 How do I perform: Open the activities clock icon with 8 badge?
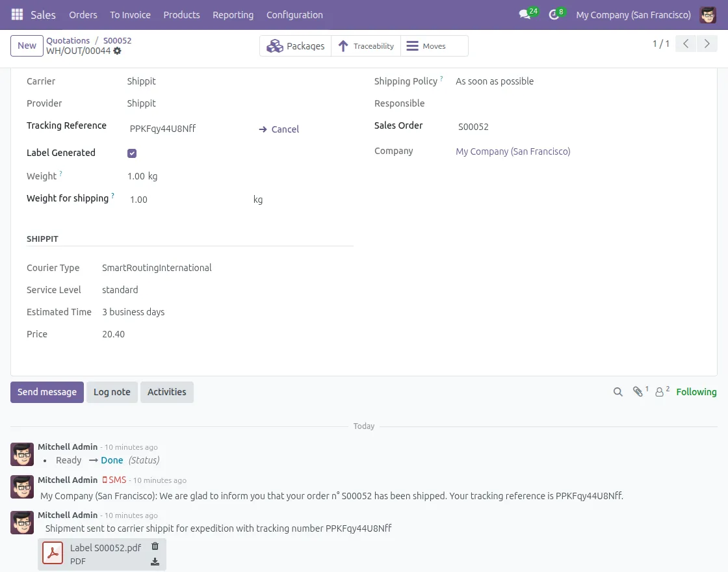556,14
